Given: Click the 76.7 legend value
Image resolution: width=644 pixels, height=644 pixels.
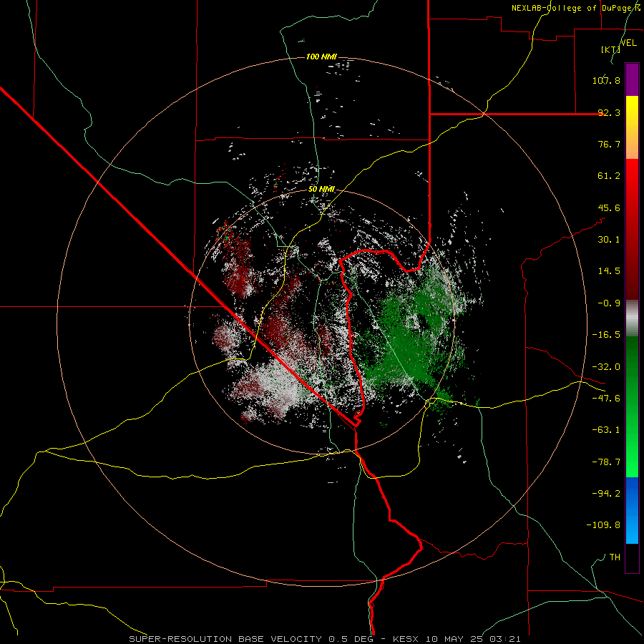Looking at the screenshot, I should tap(609, 144).
